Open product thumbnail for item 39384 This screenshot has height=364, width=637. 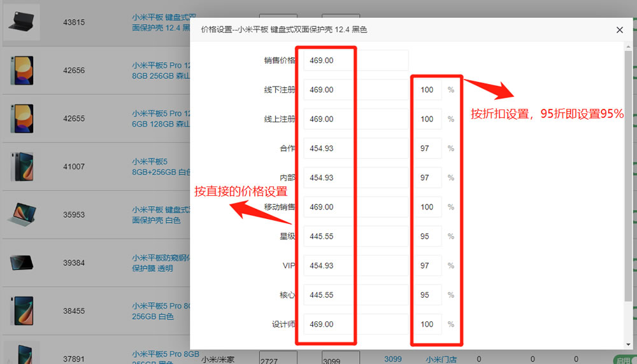pyautogui.click(x=22, y=263)
